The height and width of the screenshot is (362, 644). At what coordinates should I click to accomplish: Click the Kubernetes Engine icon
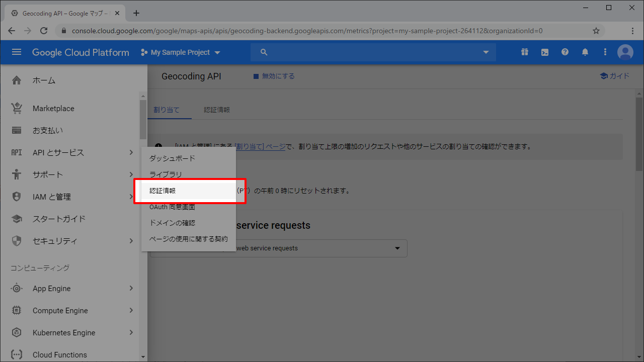pyautogui.click(x=17, y=333)
